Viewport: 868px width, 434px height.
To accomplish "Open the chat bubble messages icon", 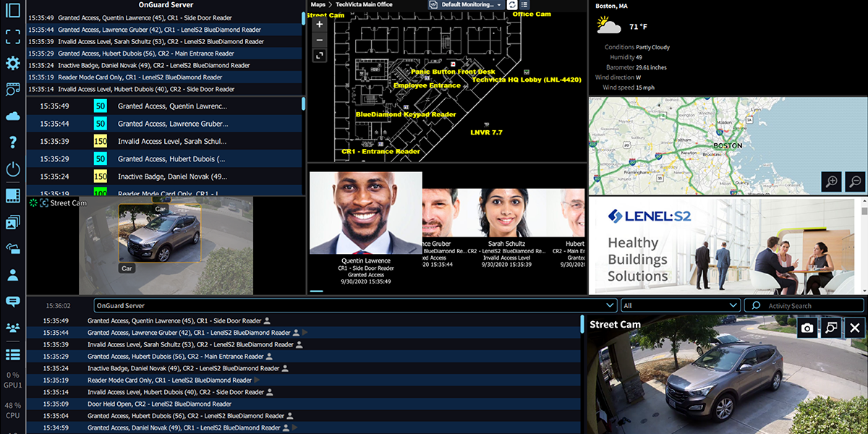I will [12, 302].
